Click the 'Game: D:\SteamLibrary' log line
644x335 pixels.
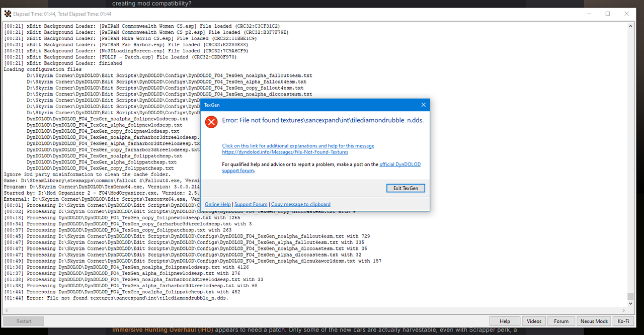coord(101,181)
